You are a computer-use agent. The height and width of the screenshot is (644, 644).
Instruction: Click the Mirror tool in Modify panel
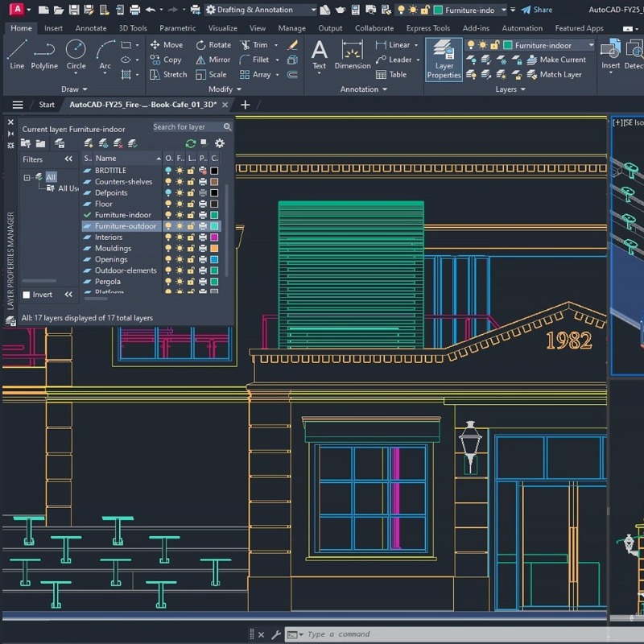[x=212, y=60]
